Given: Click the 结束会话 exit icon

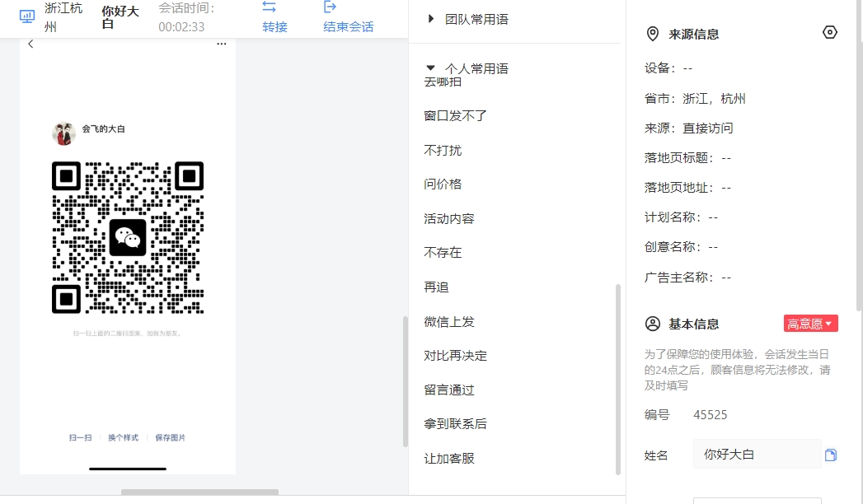Looking at the screenshot, I should click(330, 7).
